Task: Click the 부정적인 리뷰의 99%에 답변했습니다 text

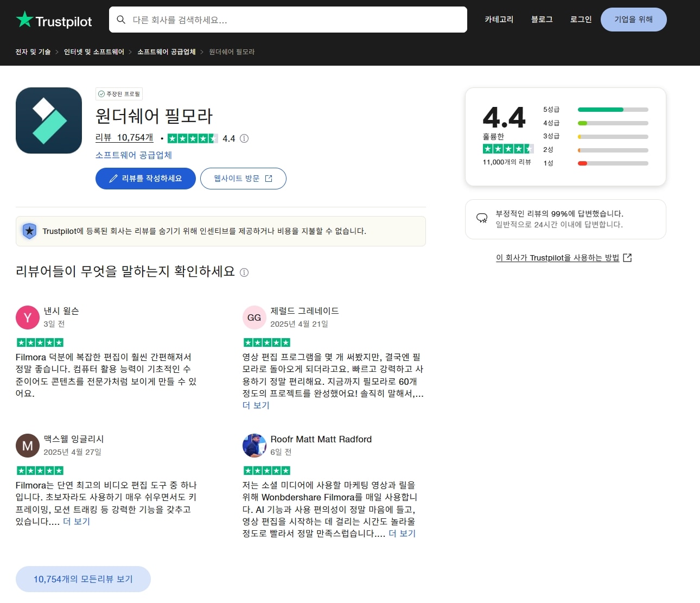Action: [559, 214]
